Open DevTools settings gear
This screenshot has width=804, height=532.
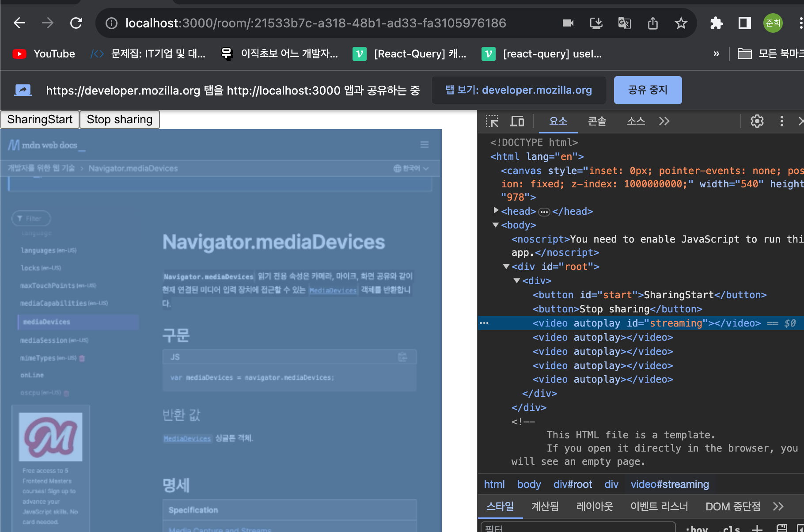(x=757, y=121)
